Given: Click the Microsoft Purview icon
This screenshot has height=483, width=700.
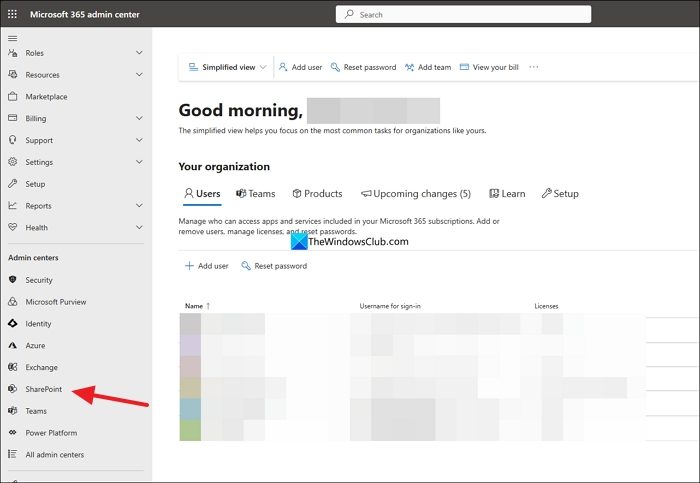Looking at the screenshot, I should tap(12, 301).
